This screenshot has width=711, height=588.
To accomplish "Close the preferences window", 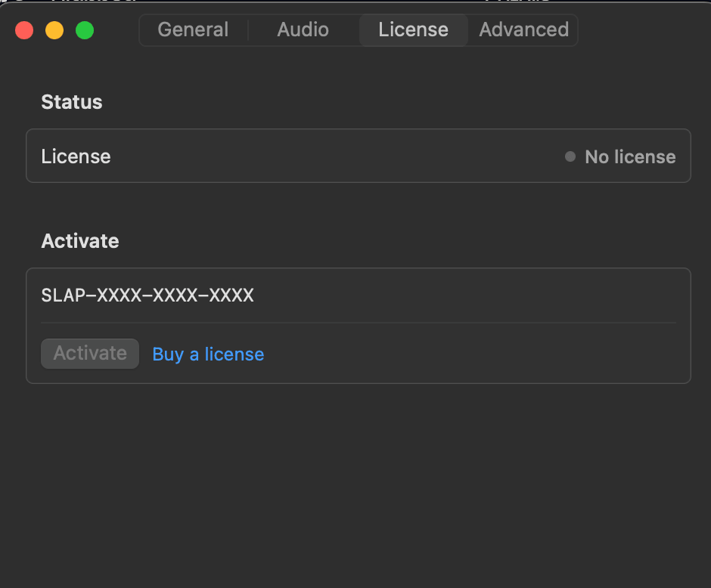I will pos(23,30).
